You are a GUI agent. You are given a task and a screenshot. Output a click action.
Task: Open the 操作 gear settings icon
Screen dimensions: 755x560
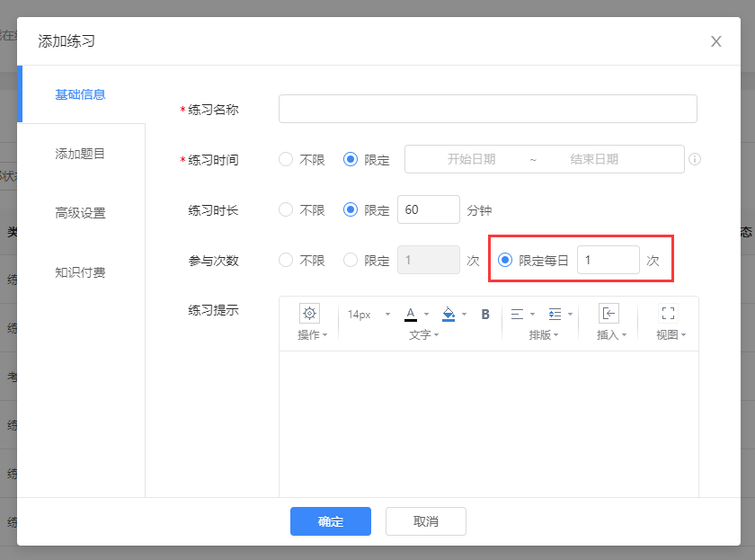coord(308,314)
